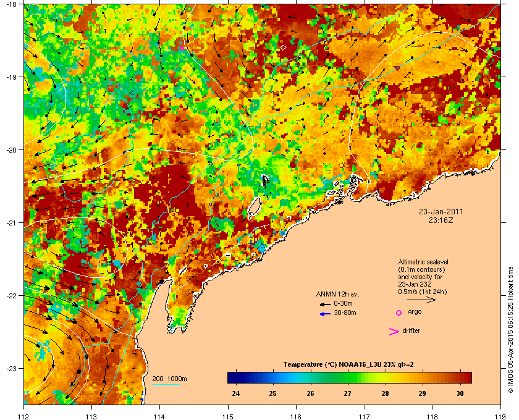Click the 0-30m depth label
519x420 pixels.
pyautogui.click(x=343, y=303)
